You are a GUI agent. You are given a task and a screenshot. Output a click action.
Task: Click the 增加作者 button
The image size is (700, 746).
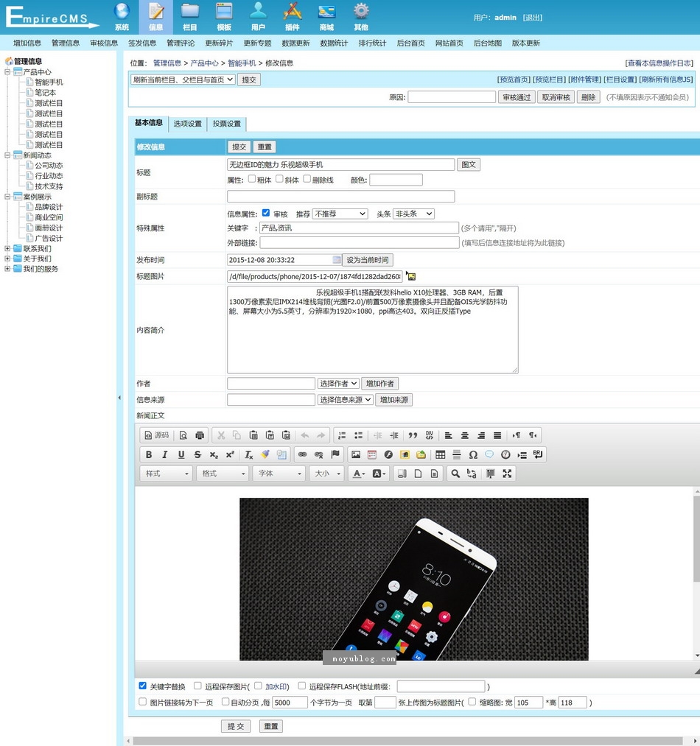click(380, 384)
